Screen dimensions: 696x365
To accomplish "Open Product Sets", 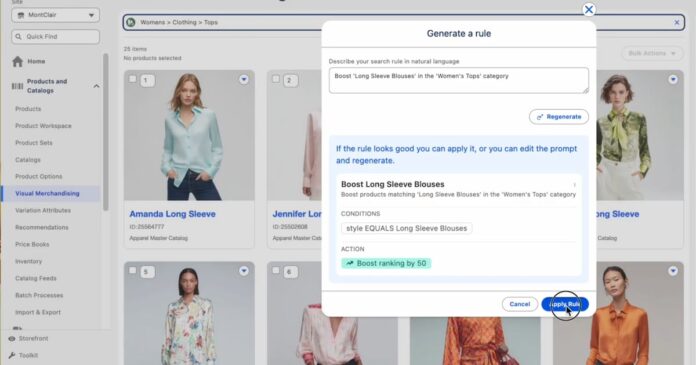I will (34, 143).
